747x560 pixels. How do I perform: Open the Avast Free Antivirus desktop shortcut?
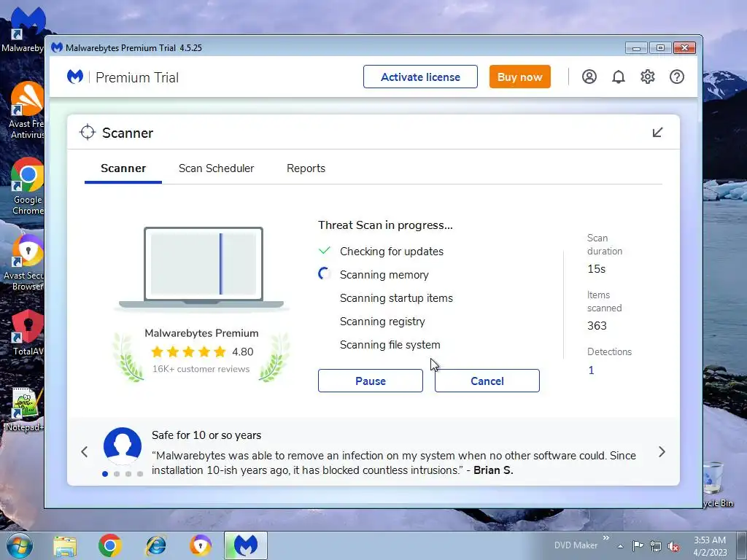tap(27, 109)
